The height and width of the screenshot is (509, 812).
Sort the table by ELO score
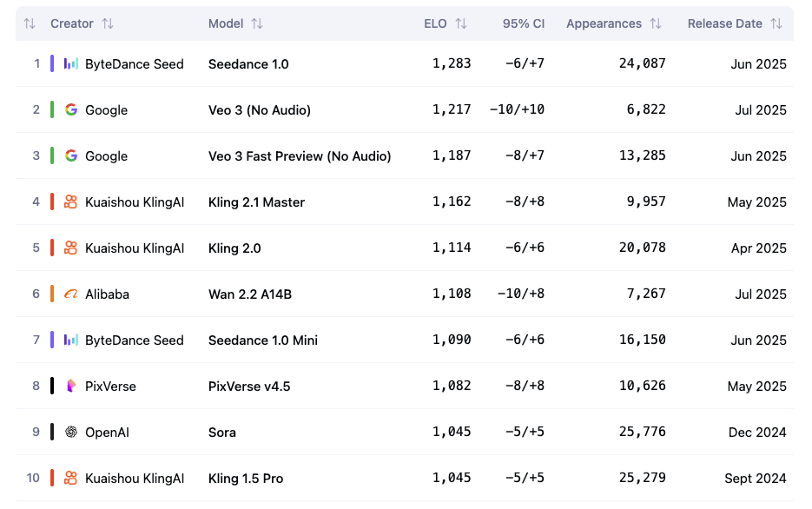[461, 23]
